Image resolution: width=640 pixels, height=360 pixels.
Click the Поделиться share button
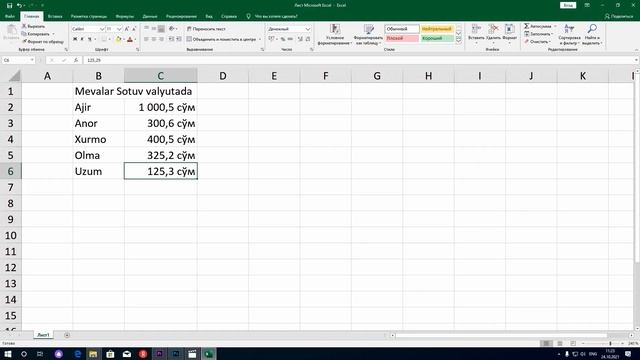(619, 16)
